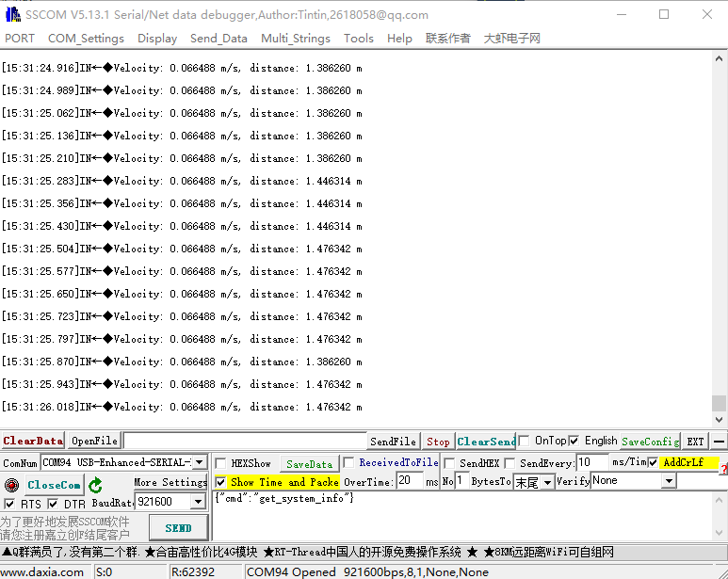
Task: Click the vertical scrollbar thumb in log
Action: pyautogui.click(x=719, y=403)
